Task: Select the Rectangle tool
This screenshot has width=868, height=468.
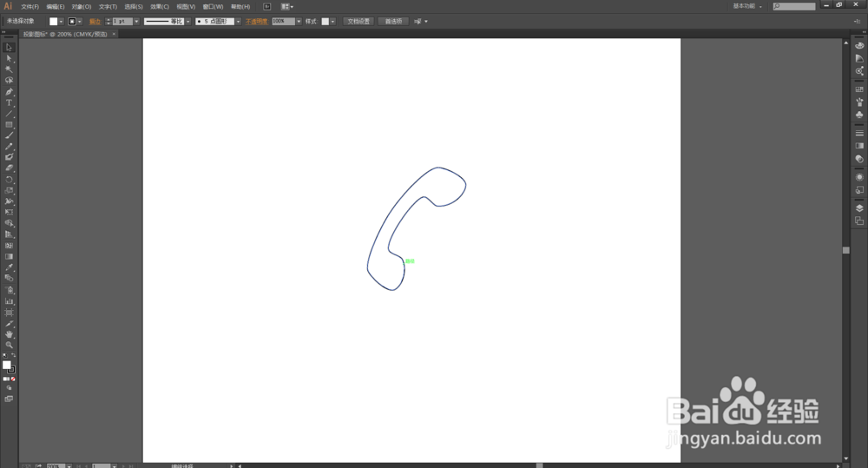Action: tap(9, 125)
